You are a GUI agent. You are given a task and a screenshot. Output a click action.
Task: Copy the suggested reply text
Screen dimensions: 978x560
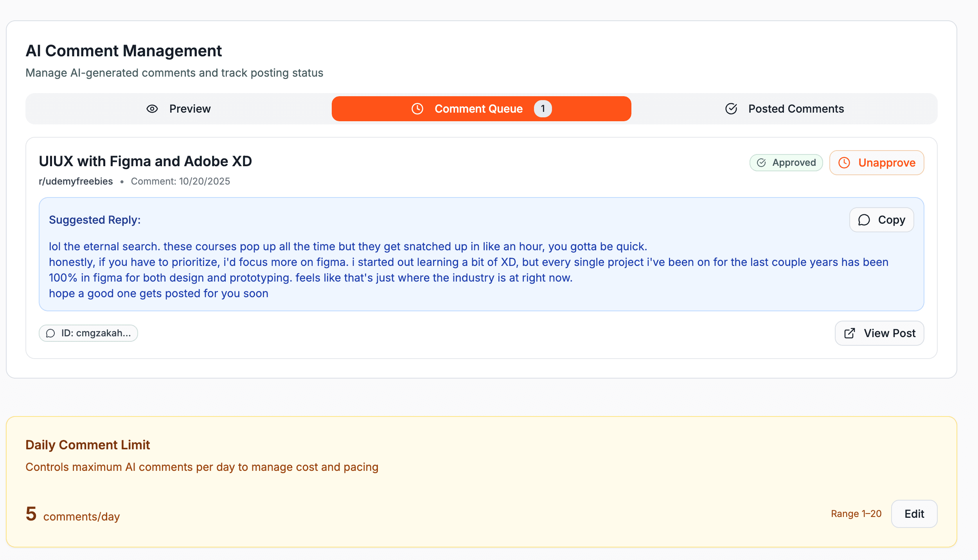coord(881,220)
